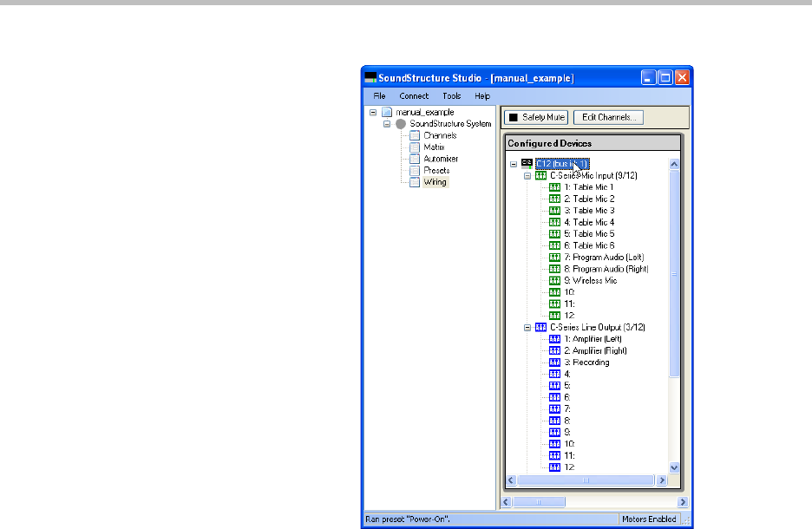Screen dimensions: 812x529
Task: Click the Program Audio (Left) input icon
Action: coord(554,258)
